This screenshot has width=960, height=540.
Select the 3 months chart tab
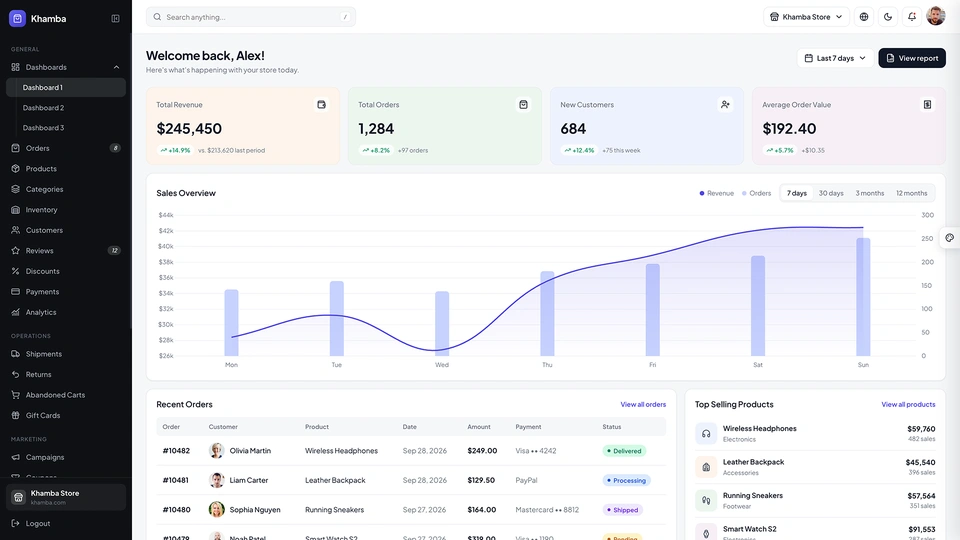(869, 193)
